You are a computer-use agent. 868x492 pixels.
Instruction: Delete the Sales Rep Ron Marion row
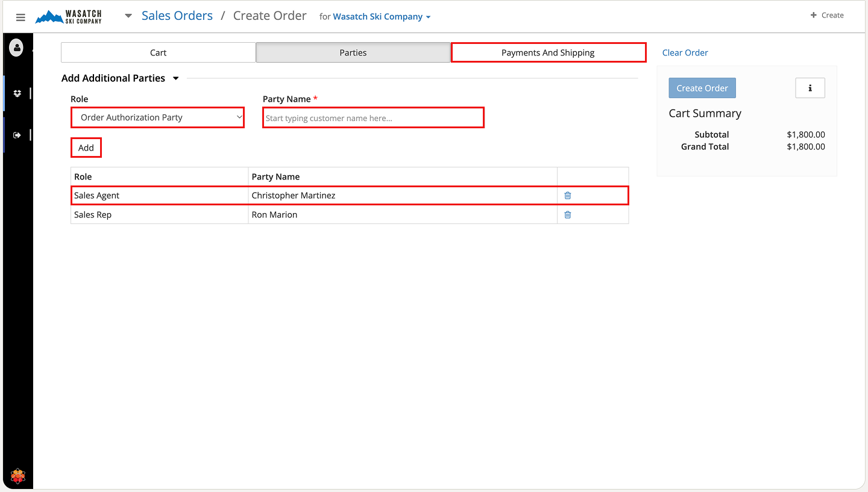pos(567,215)
